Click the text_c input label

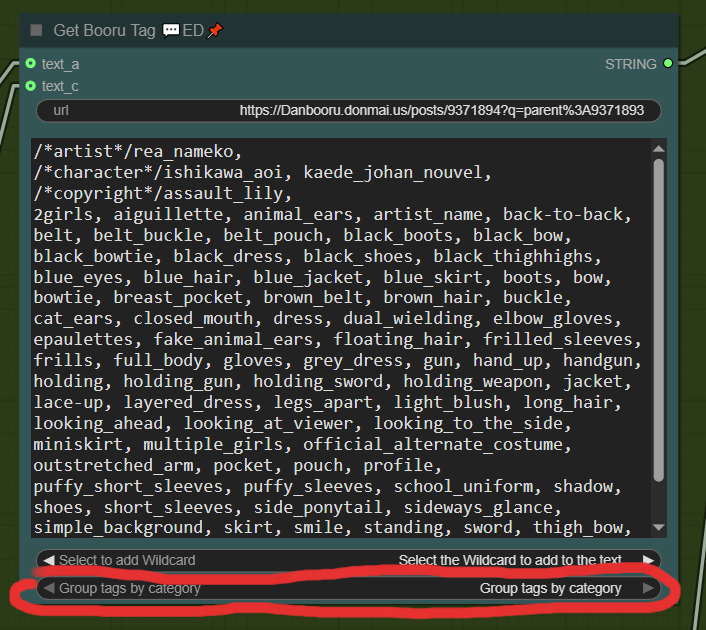[60, 86]
